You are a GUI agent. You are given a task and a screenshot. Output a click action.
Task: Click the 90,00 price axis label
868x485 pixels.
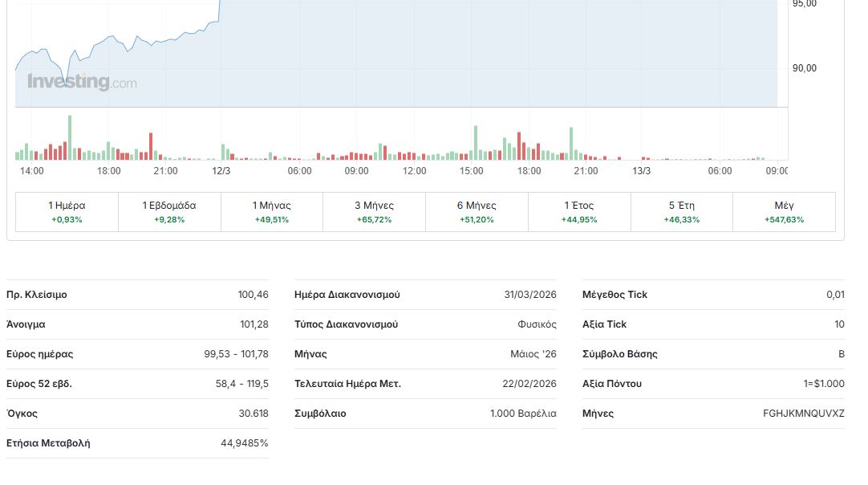(x=804, y=68)
